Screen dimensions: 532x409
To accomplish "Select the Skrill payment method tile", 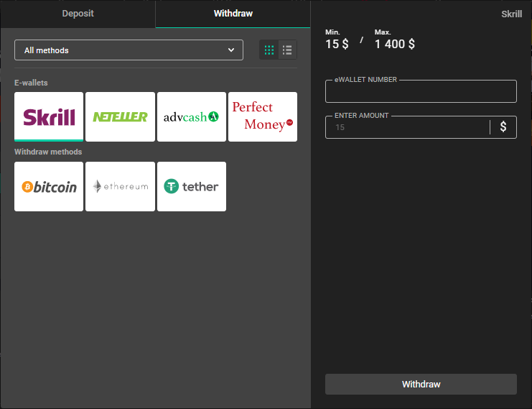I will point(49,116).
